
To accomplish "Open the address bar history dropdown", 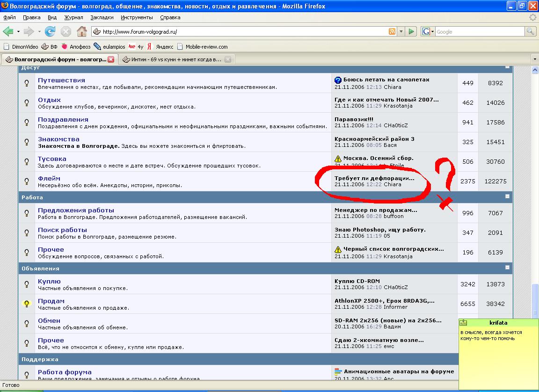I will (x=401, y=31).
